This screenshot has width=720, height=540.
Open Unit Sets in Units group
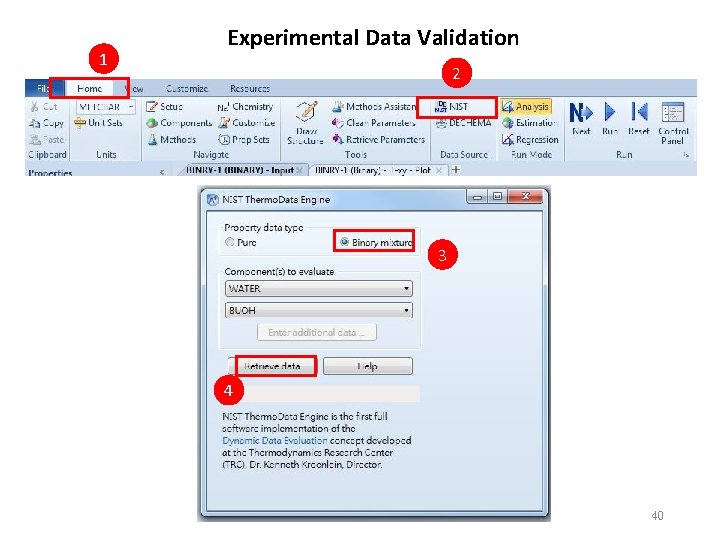coord(98,123)
